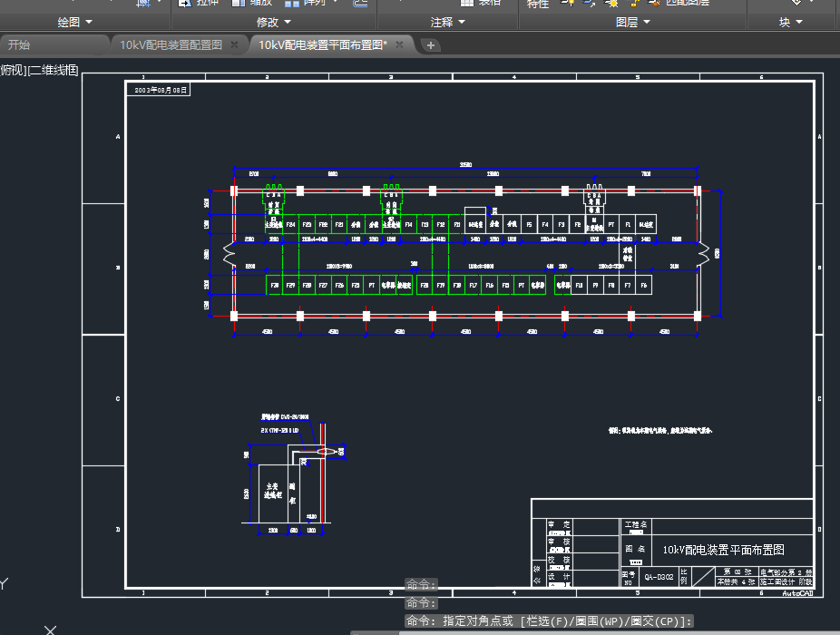The height and width of the screenshot is (635, 840).
Task: Click the 审定 cell in title block
Action: click(x=560, y=527)
